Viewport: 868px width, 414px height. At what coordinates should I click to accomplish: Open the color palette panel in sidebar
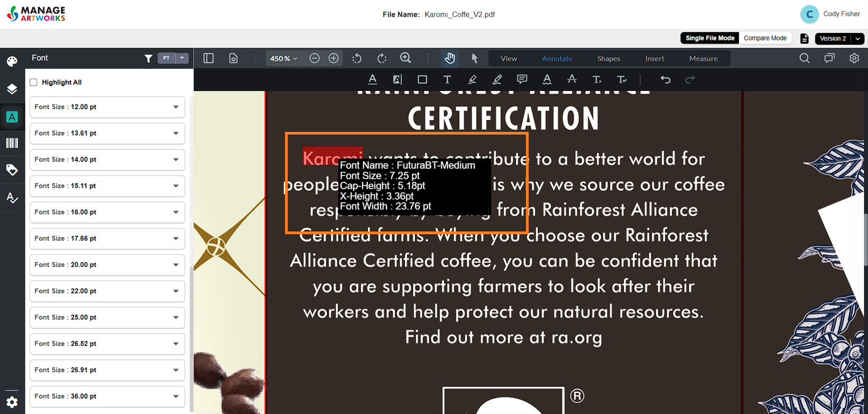pyautogui.click(x=12, y=61)
